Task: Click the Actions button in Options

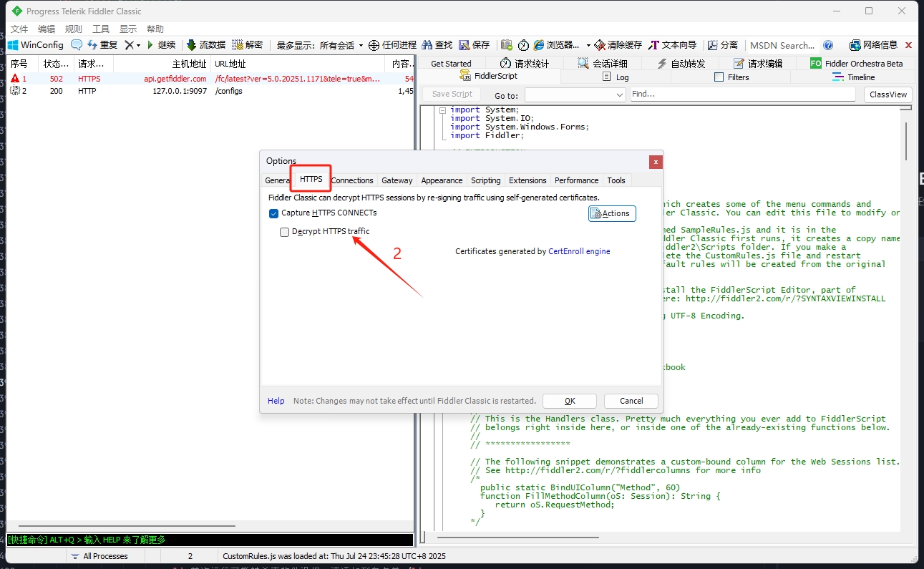Action: click(x=612, y=213)
